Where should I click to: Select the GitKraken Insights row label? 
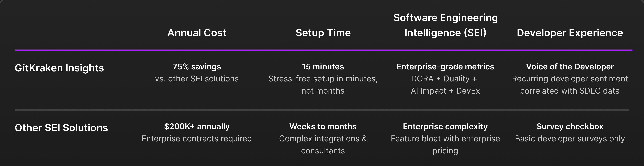59,68
